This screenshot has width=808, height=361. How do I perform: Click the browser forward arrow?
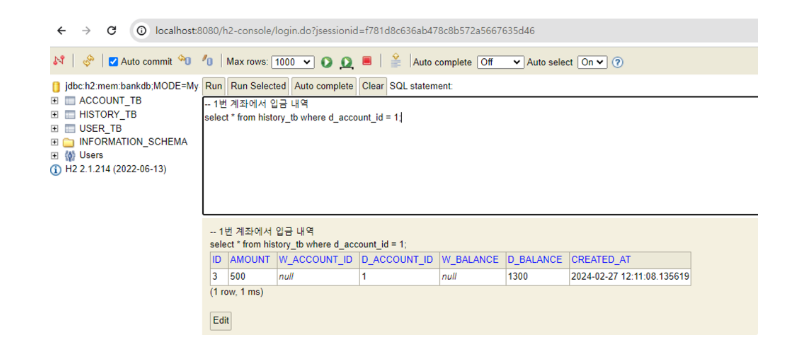click(86, 31)
